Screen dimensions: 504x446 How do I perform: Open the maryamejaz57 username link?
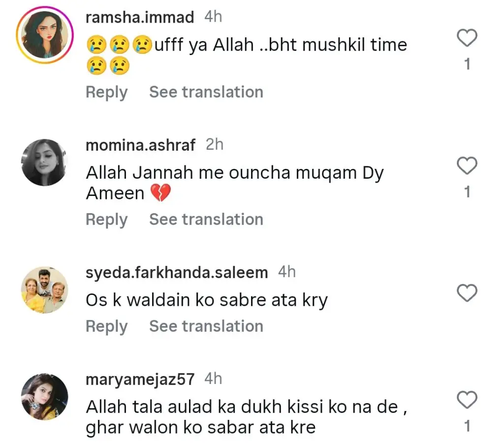coord(140,379)
